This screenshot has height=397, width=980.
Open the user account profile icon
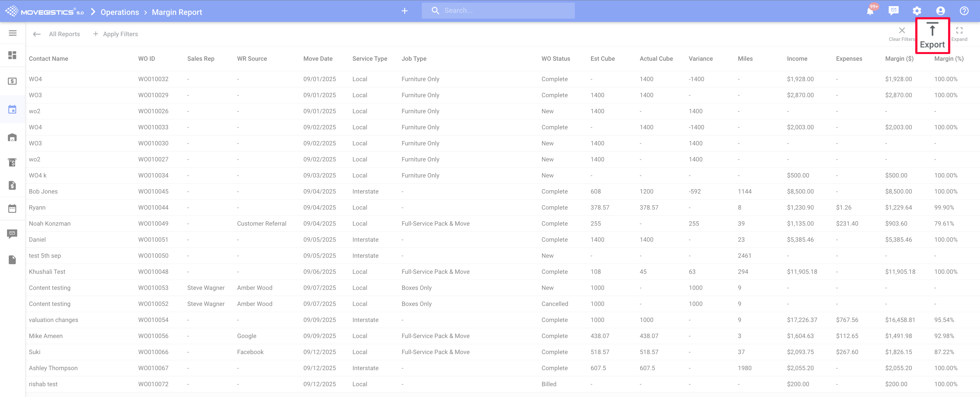(x=940, y=11)
